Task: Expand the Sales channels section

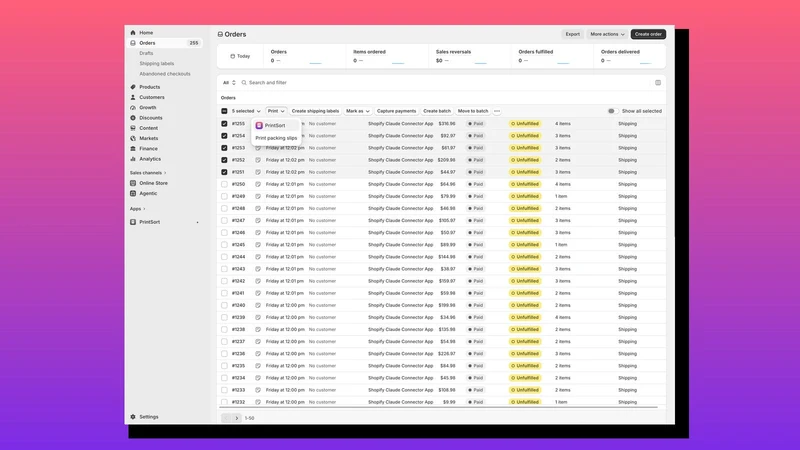Action: pos(148,173)
